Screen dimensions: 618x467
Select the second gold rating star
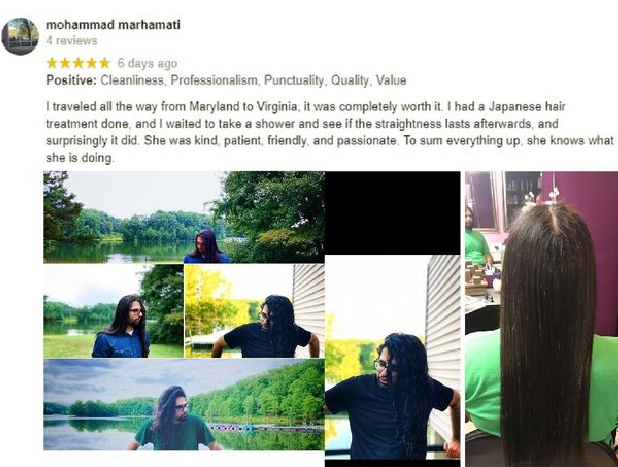[x=65, y=63]
